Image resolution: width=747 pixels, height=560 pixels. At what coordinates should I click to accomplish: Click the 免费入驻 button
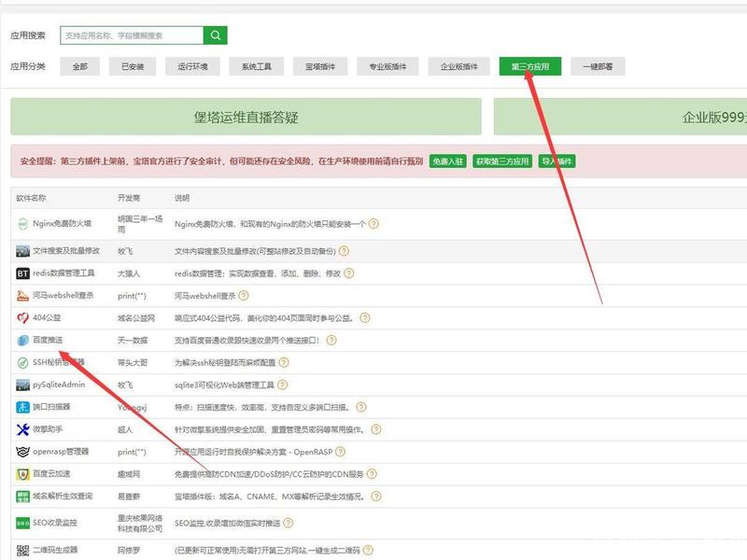tap(448, 161)
